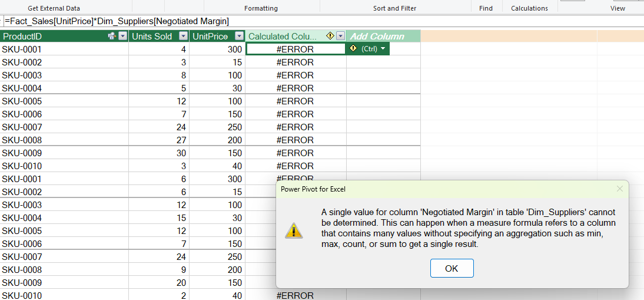Click UnitPrice 200 in the 9-units SKU-0008 row
This screenshot has width=644, height=300.
pos(217,269)
